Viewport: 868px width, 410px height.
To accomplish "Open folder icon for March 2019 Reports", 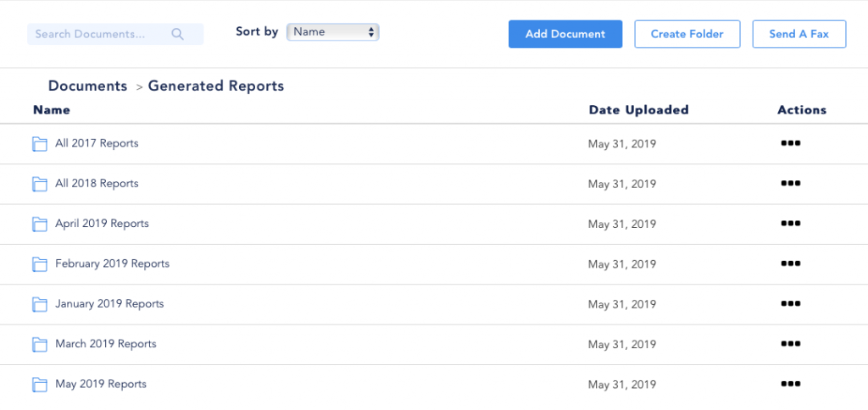I will [x=39, y=344].
